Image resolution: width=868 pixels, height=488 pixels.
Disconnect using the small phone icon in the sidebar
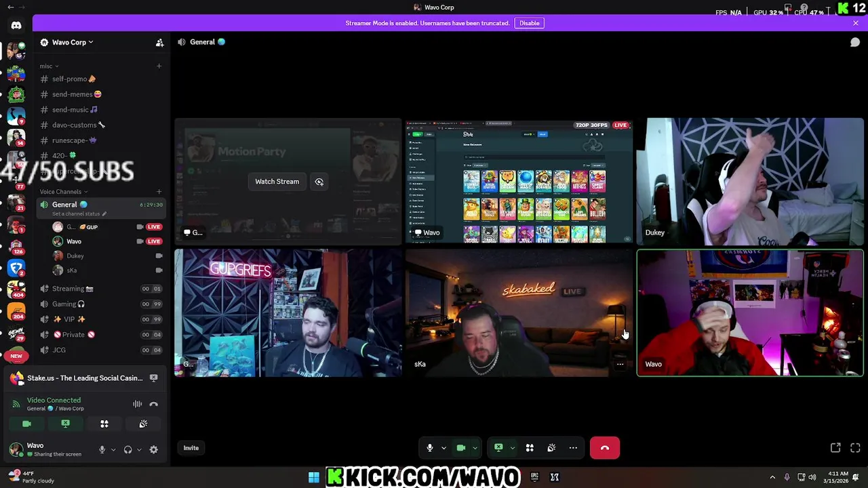coord(154,404)
